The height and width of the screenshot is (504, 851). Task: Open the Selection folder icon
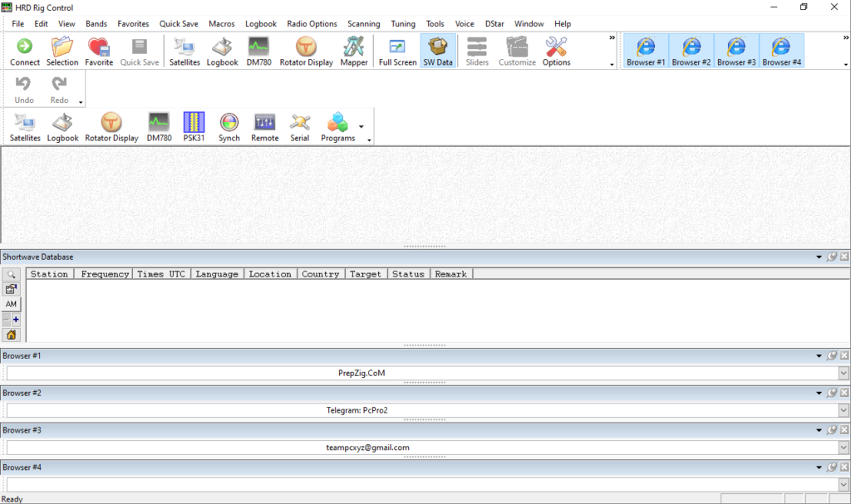tap(61, 51)
